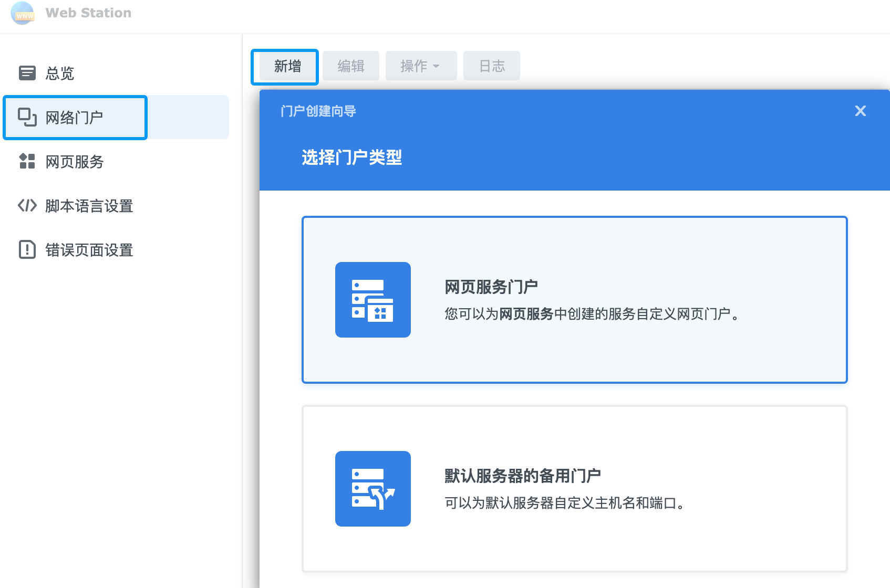Switch to 网页服务 section
The height and width of the screenshot is (588, 890).
click(x=75, y=162)
